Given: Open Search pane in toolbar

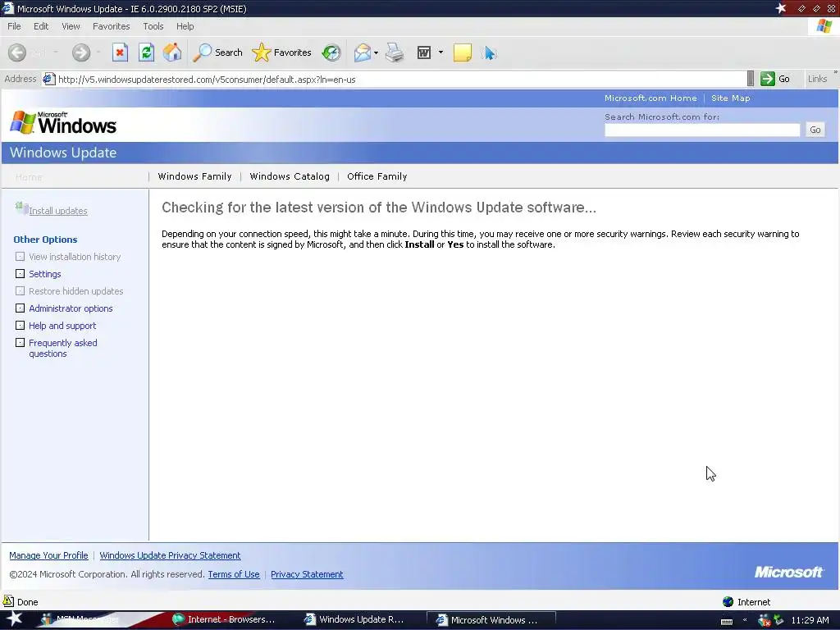Looking at the screenshot, I should [x=217, y=52].
